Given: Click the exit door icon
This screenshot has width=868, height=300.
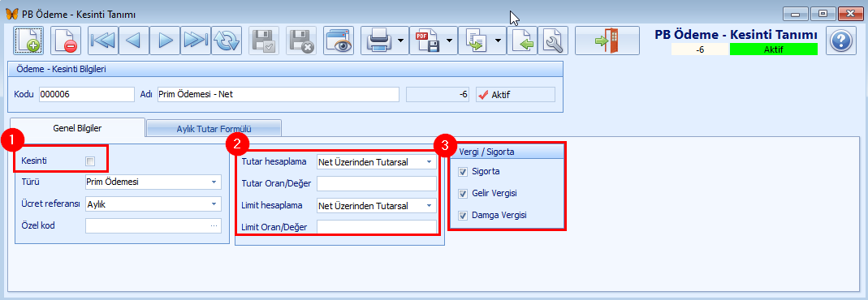Looking at the screenshot, I should coord(607,41).
